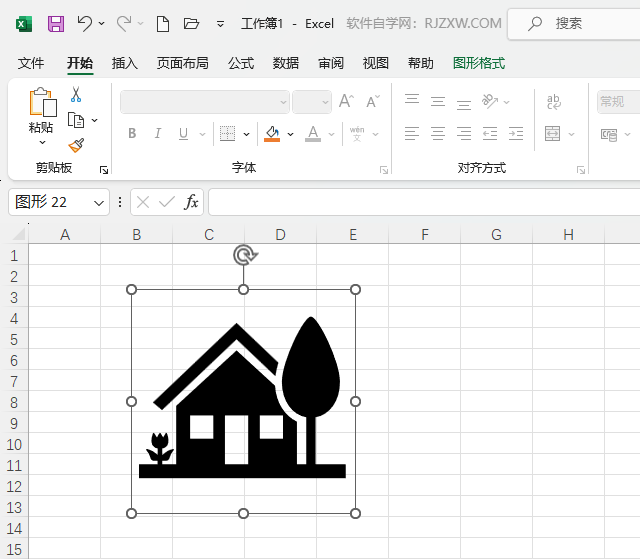Align text right

coord(464,133)
